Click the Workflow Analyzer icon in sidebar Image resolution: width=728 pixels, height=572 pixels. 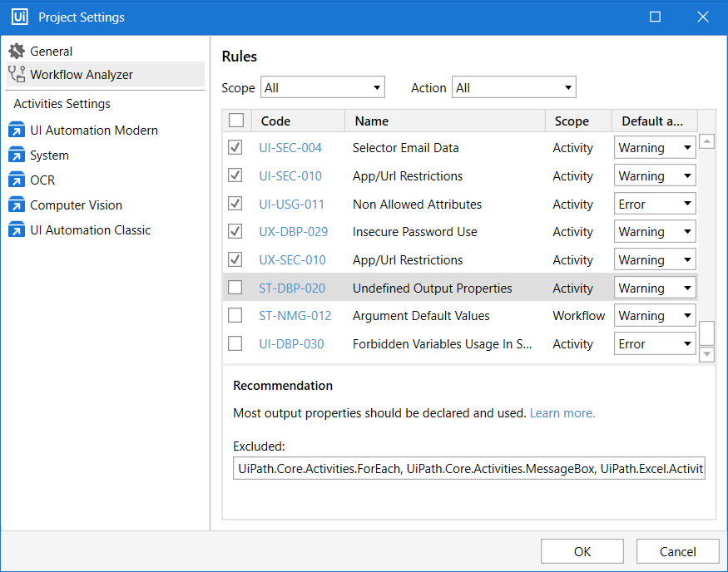click(17, 75)
